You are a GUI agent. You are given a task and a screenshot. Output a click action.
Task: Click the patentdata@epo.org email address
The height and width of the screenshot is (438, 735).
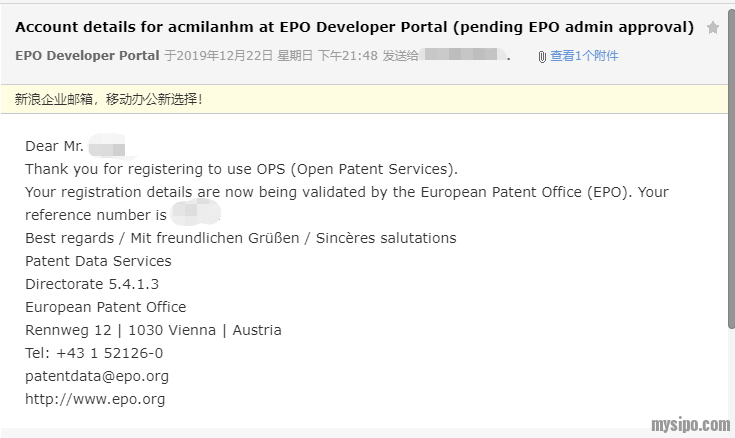(97, 376)
